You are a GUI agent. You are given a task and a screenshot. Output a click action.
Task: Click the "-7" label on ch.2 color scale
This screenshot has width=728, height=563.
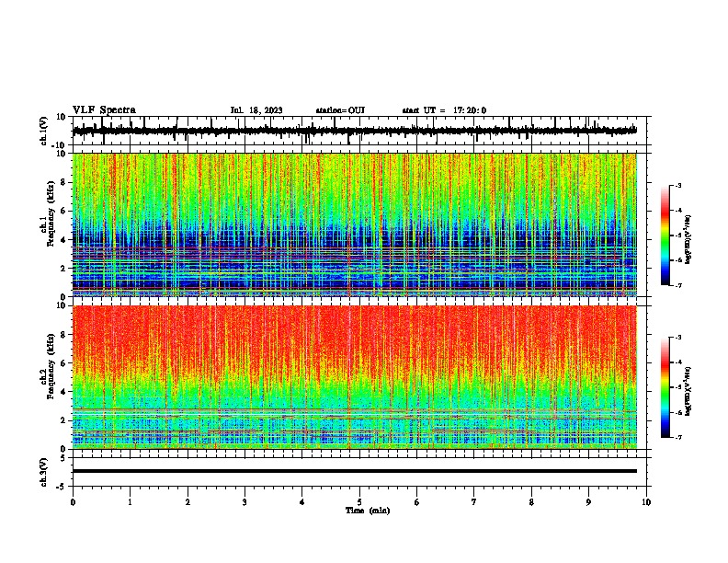tap(677, 437)
